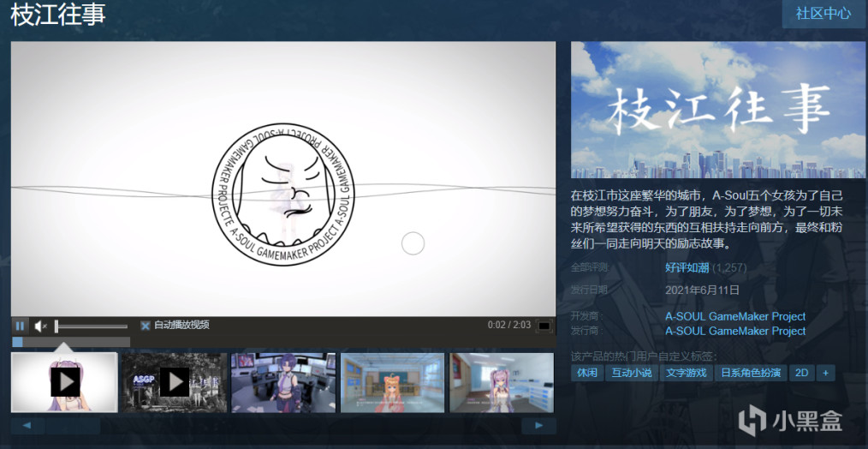Pause the trailer video
The width and height of the screenshot is (868, 449).
20,326
